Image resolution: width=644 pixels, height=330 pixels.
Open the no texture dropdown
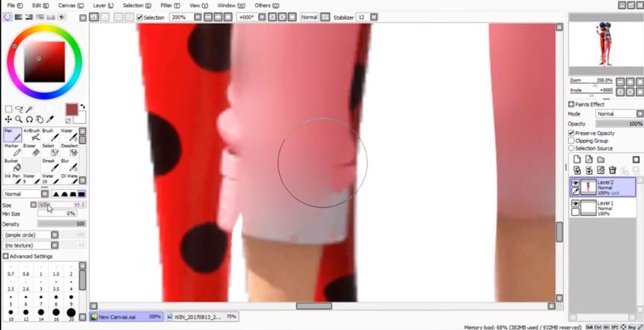(x=54, y=245)
